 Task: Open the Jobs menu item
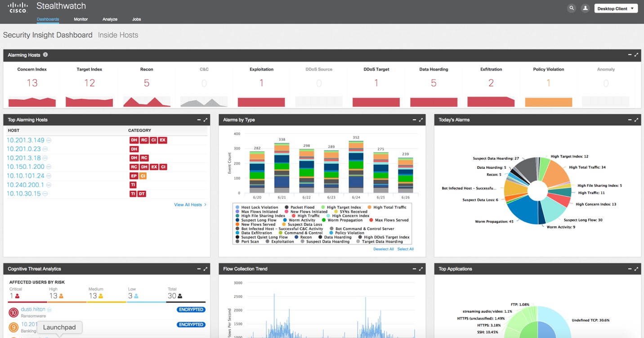tap(136, 19)
